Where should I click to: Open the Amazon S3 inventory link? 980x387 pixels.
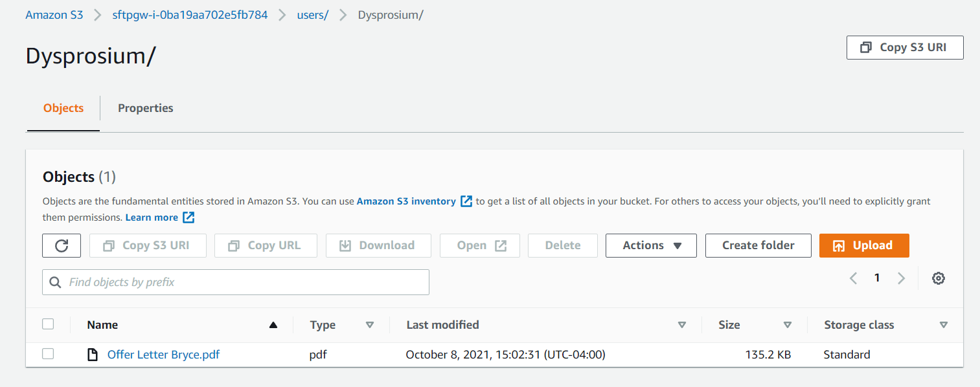pyautogui.click(x=407, y=201)
